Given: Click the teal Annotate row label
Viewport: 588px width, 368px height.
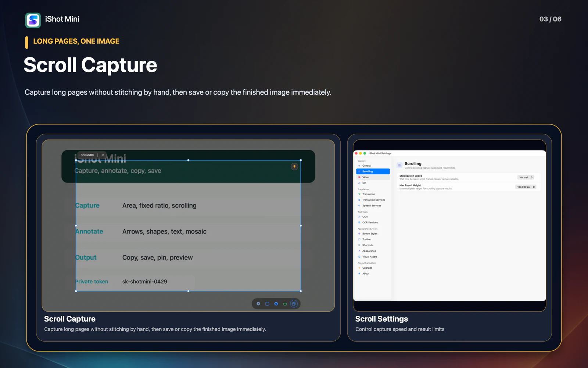Looking at the screenshot, I should pos(89,231).
